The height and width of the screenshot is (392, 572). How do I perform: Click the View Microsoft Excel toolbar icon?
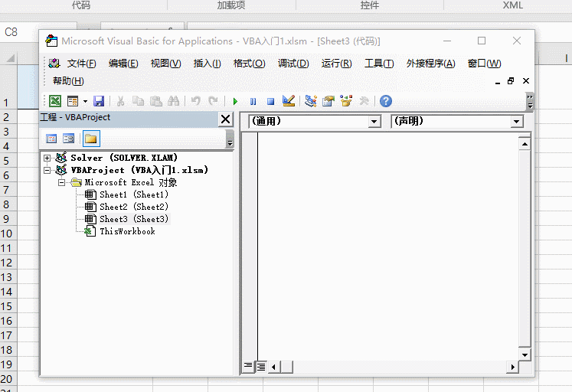[x=55, y=101]
